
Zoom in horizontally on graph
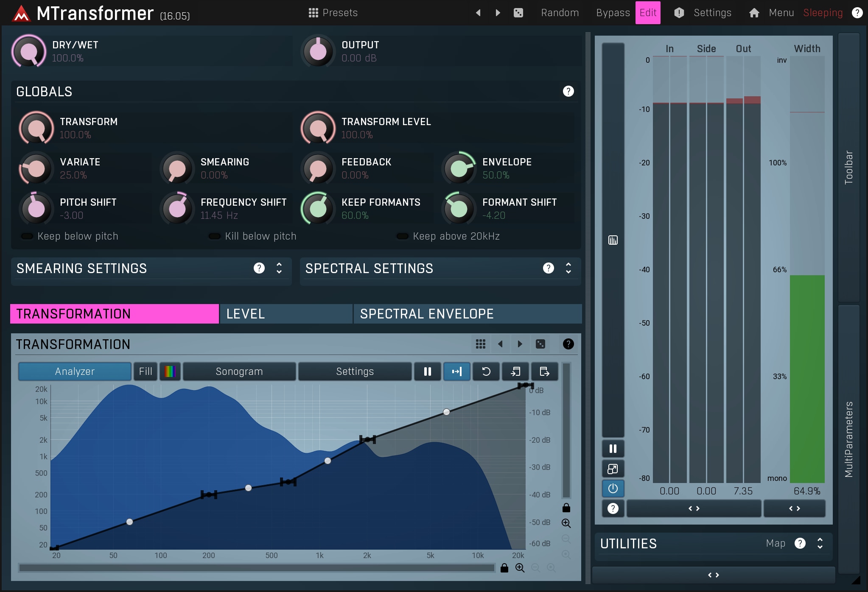tap(520, 568)
